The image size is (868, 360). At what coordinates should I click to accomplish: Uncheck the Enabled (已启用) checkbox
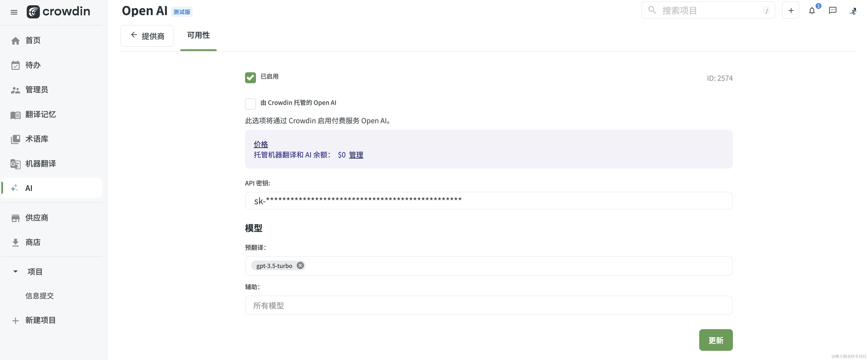250,78
